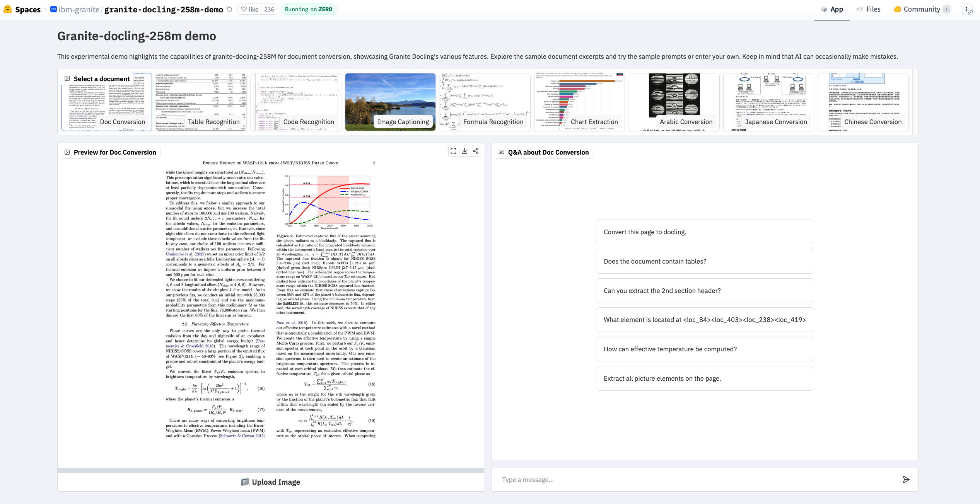Copy the space name with copy icon
The height and width of the screenshot is (504, 980).
click(229, 9)
